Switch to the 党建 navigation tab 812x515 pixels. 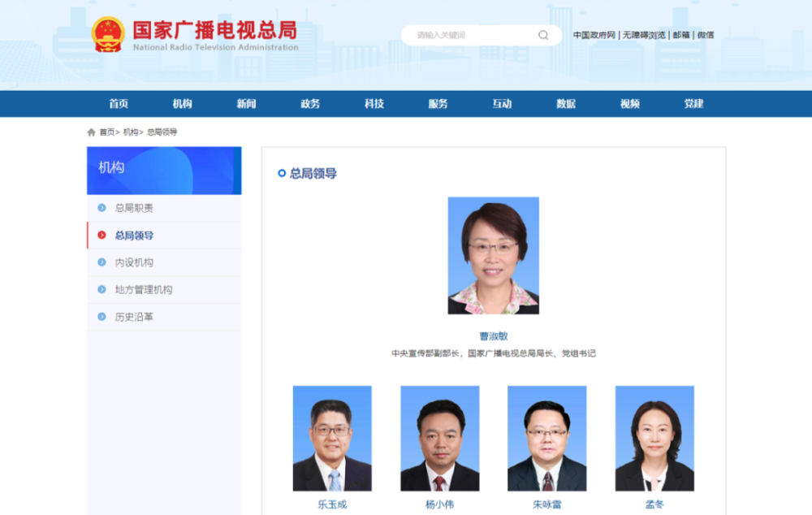click(694, 104)
